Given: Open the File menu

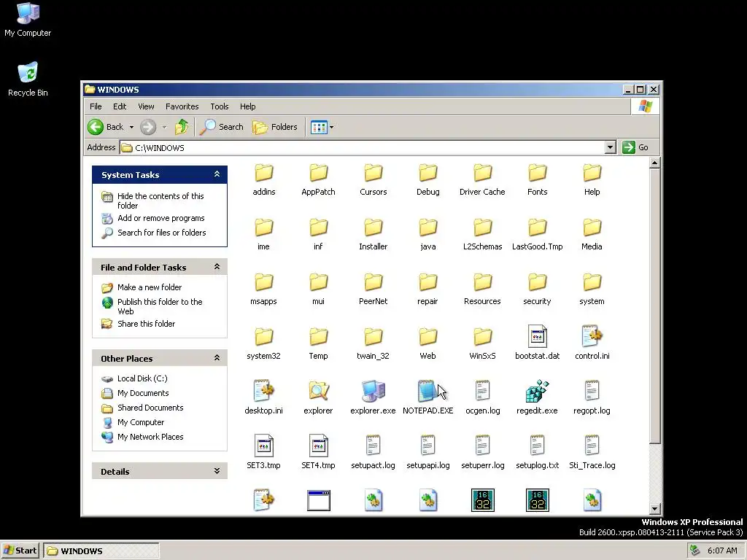Looking at the screenshot, I should 96,106.
